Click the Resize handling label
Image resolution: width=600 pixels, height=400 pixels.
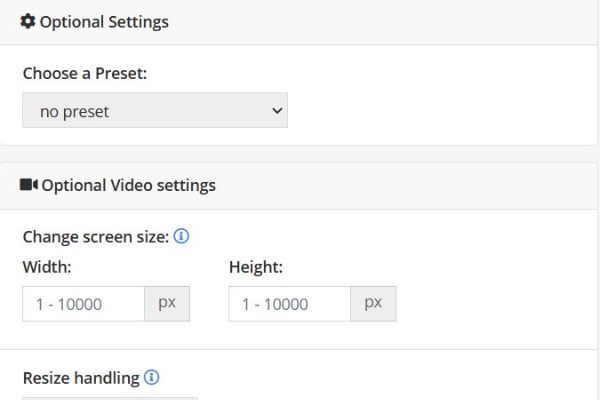tap(81, 378)
